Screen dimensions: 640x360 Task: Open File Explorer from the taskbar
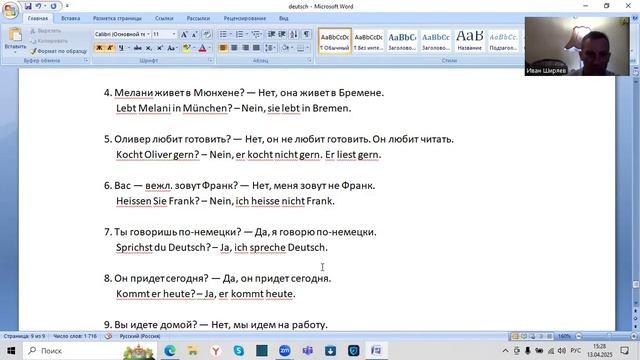tap(192, 351)
